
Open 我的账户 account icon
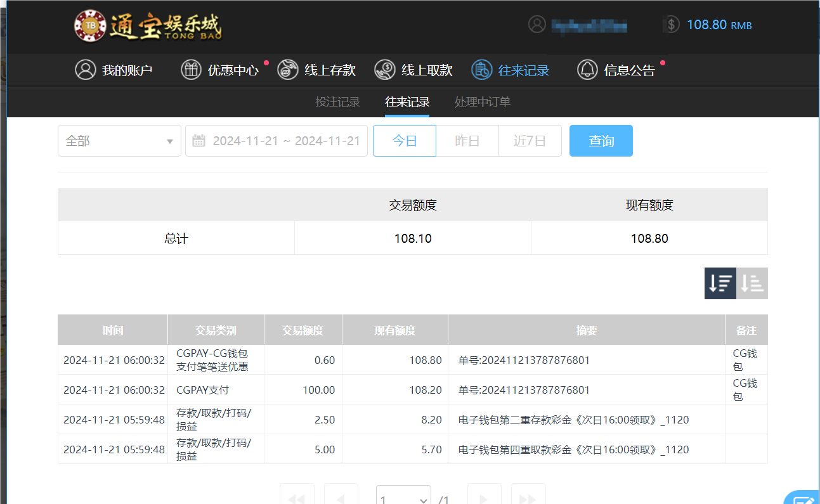86,70
